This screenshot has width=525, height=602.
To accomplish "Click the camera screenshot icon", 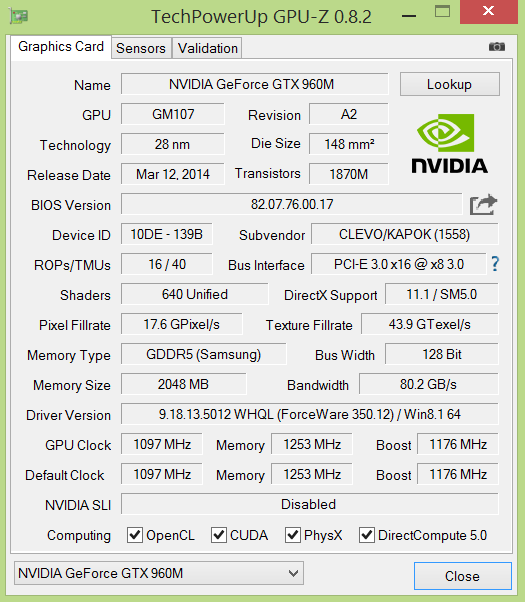I will pyautogui.click(x=497, y=46).
